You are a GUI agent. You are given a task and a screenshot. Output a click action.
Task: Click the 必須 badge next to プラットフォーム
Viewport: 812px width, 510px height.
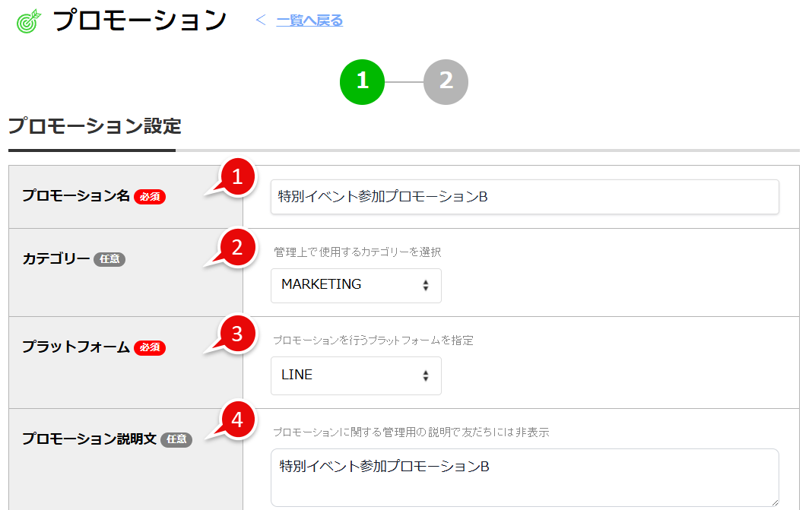[x=150, y=347]
